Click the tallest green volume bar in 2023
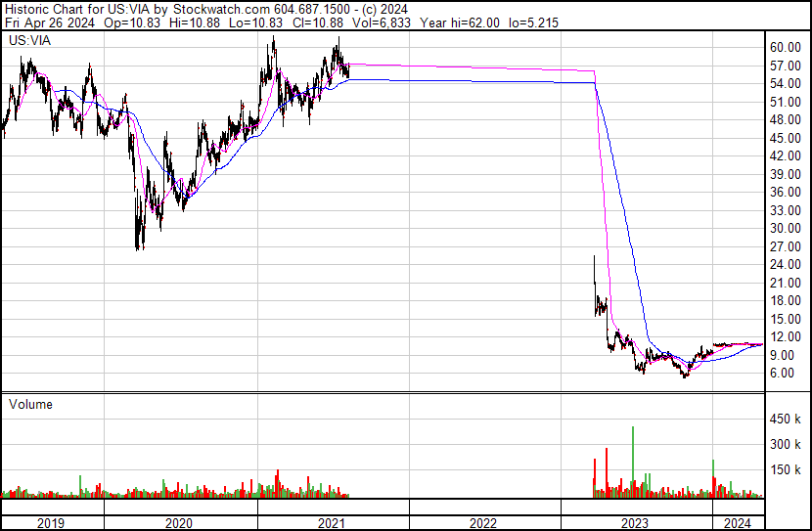This screenshot has width=812, height=531. (633, 462)
